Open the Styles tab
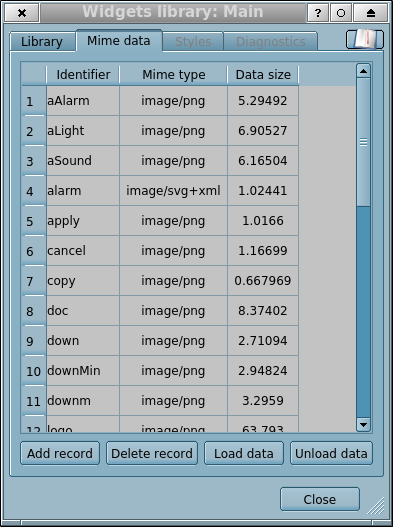The height and width of the screenshot is (527, 393). [x=193, y=42]
